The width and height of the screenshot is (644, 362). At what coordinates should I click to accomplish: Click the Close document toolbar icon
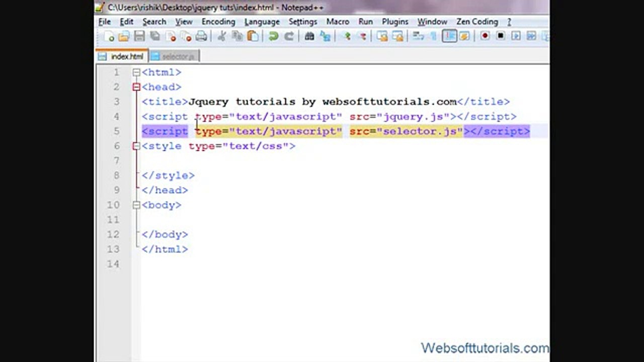[171, 36]
